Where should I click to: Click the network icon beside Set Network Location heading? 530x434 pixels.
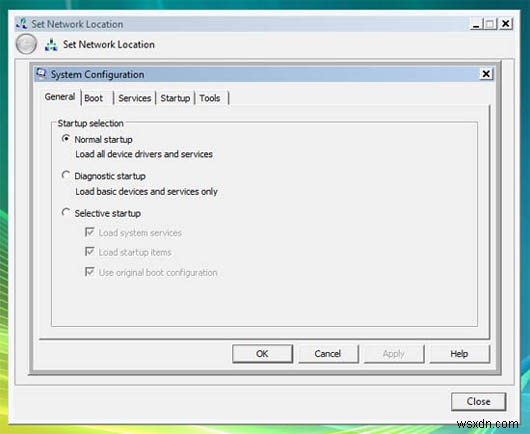(x=51, y=45)
